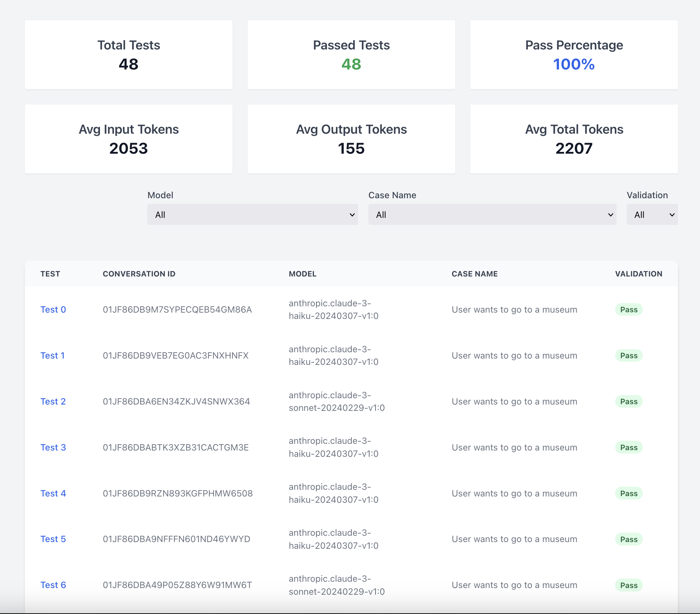Screen dimensions: 700x614
Task: Click the Total Tests card
Action: 129,55
